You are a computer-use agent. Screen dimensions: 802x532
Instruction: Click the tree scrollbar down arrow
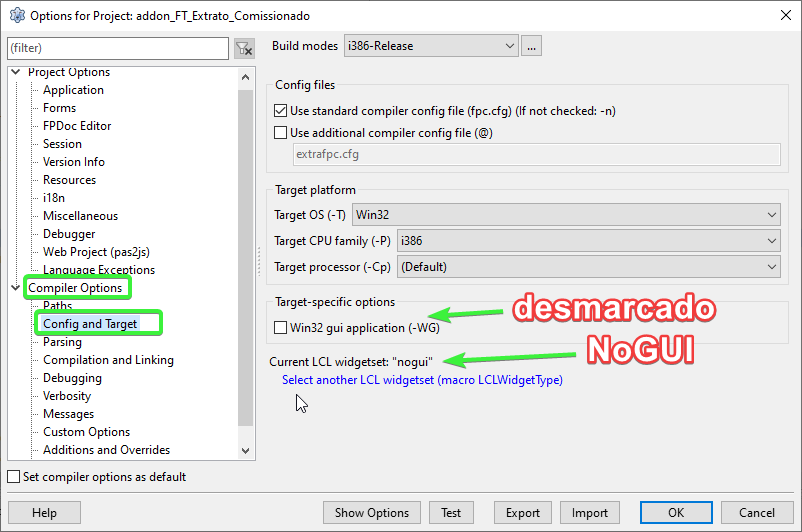pos(246,451)
